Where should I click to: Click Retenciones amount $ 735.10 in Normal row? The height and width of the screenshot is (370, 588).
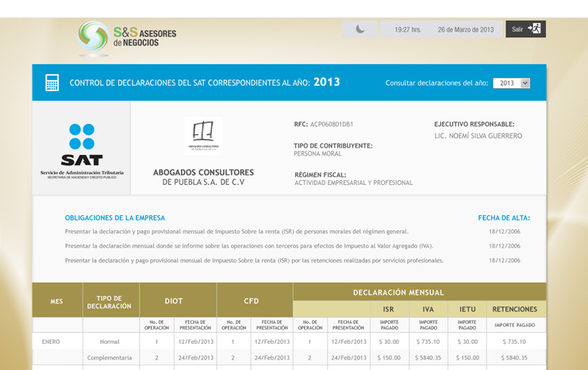click(x=514, y=342)
